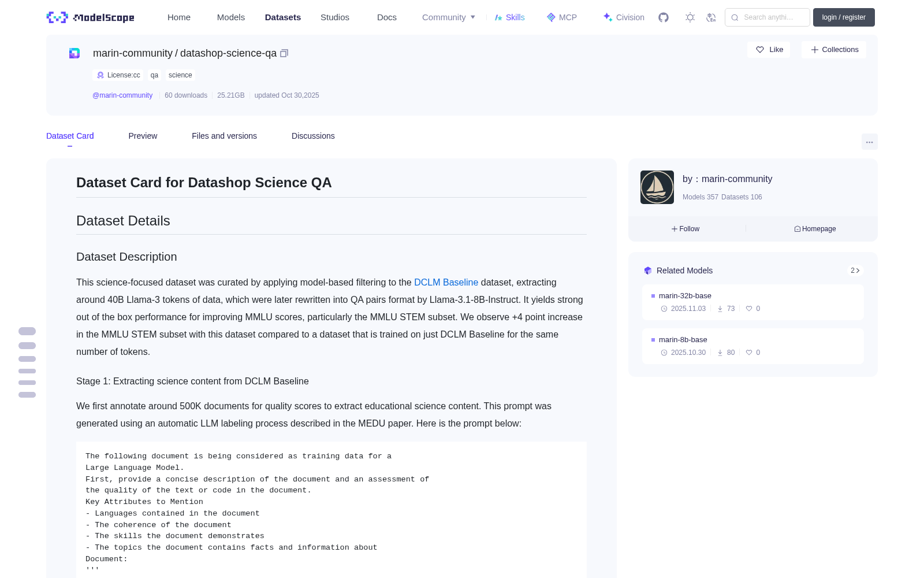Click the 60 downloads text
The image size is (924, 578).
[x=186, y=95]
